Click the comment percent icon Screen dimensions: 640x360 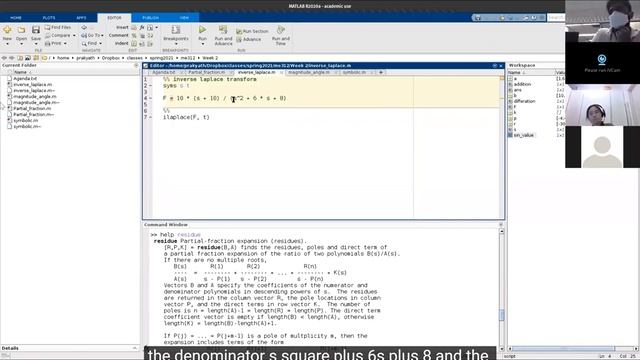[x=134, y=36]
